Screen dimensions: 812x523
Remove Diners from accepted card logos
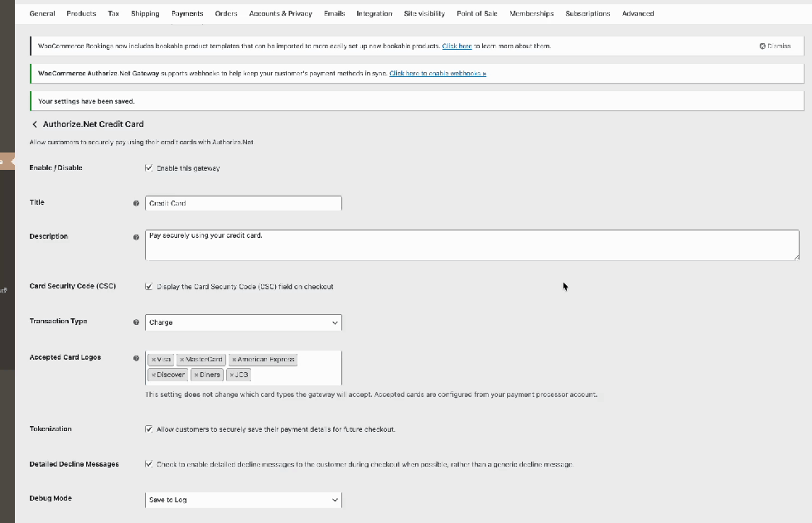196,375
